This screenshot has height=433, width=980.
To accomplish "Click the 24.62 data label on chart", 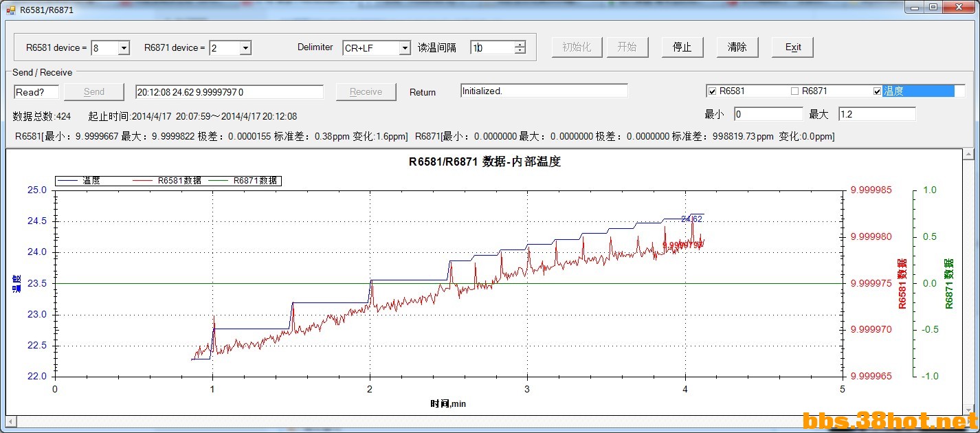I will click(x=691, y=219).
